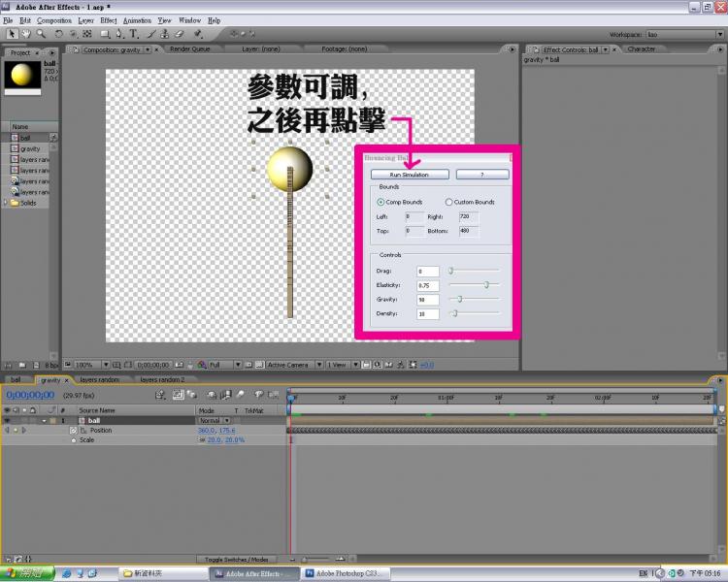728x582 pixels.
Task: Select the Comp Bounds radio button
Action: (x=381, y=202)
